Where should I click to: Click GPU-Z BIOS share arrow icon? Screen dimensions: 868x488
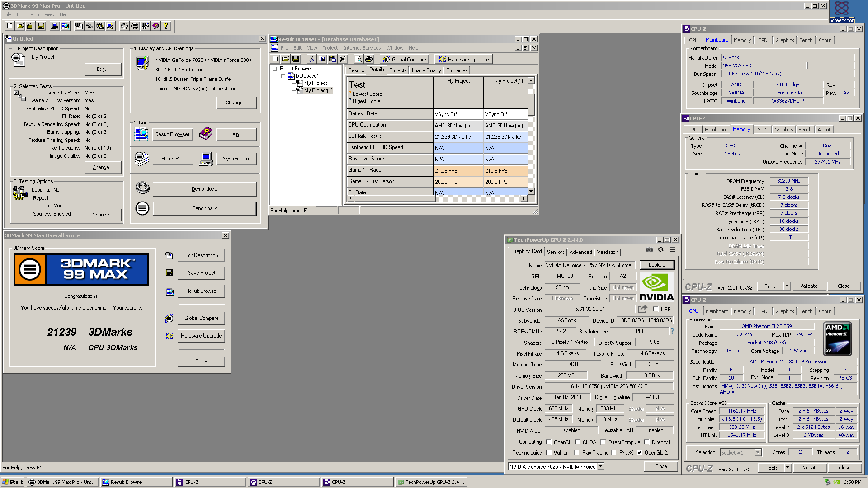642,309
